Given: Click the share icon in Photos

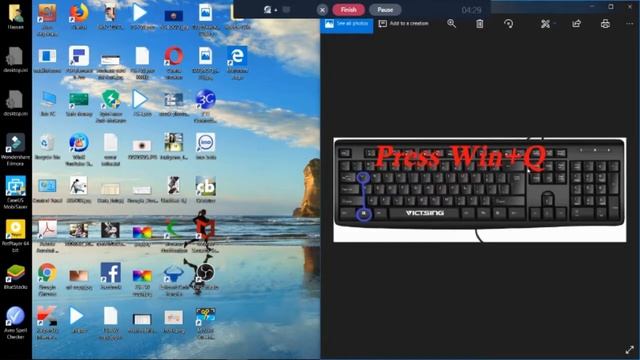Looking at the screenshot, I should (576, 24).
